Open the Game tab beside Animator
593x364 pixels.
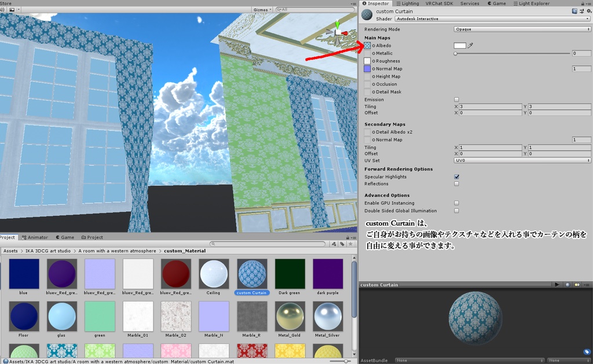pyautogui.click(x=65, y=237)
